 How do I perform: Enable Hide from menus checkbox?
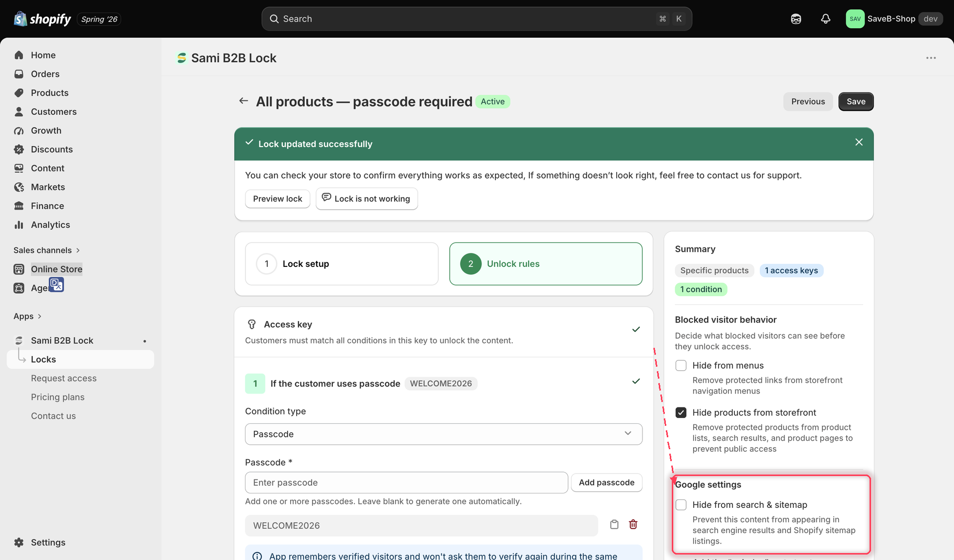(681, 366)
